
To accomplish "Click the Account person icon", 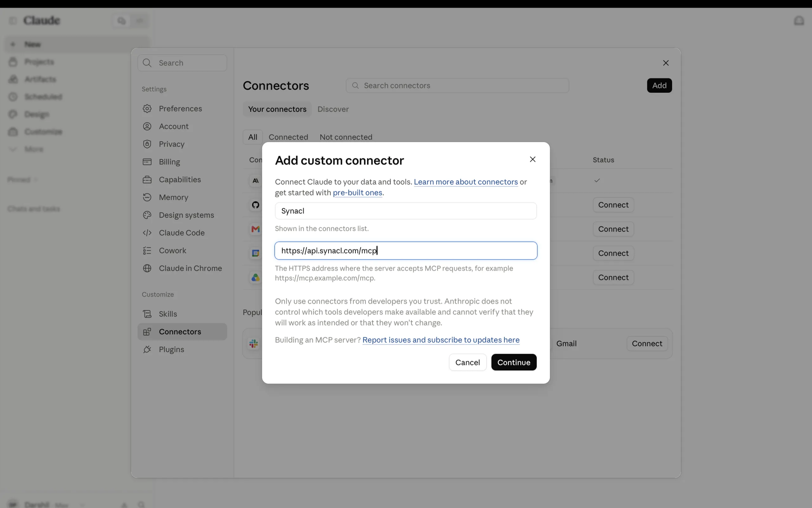I will click(147, 126).
